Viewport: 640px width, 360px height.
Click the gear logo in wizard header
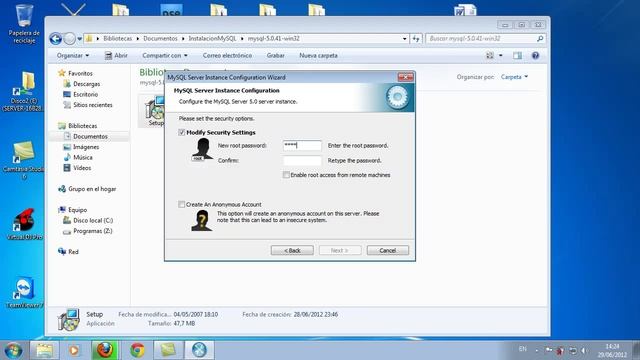(397, 97)
